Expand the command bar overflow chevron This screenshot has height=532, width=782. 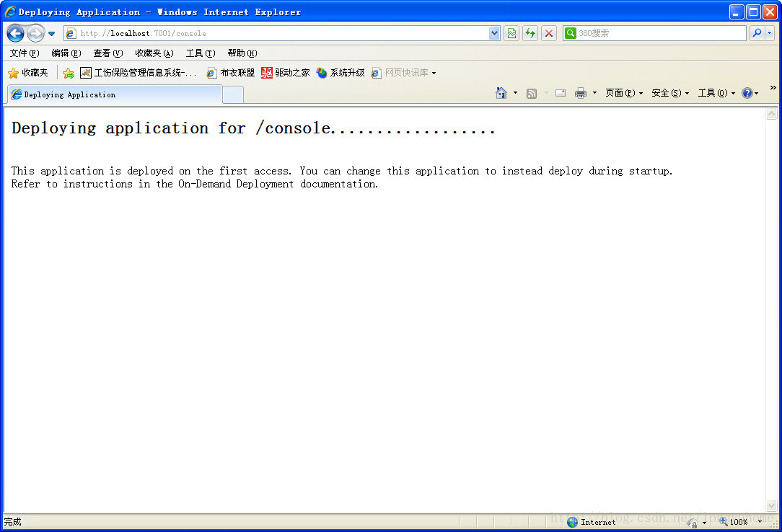point(773,88)
